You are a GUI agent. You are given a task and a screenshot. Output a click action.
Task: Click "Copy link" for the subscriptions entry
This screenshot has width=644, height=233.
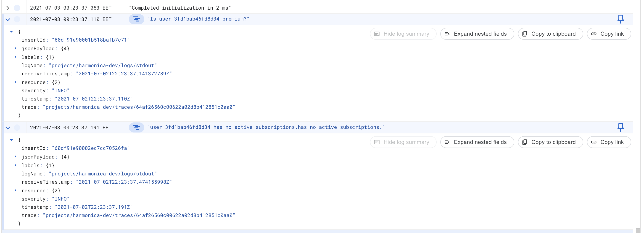tap(609, 142)
